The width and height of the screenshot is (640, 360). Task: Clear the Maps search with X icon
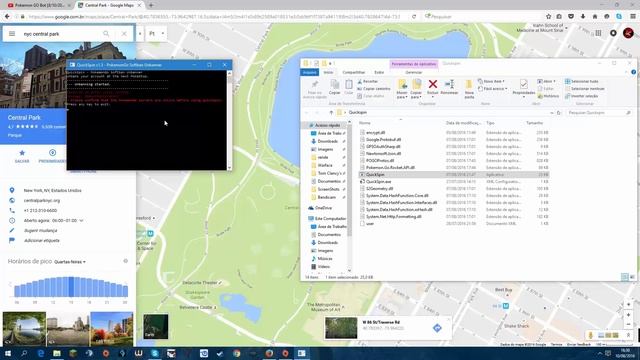coord(124,33)
